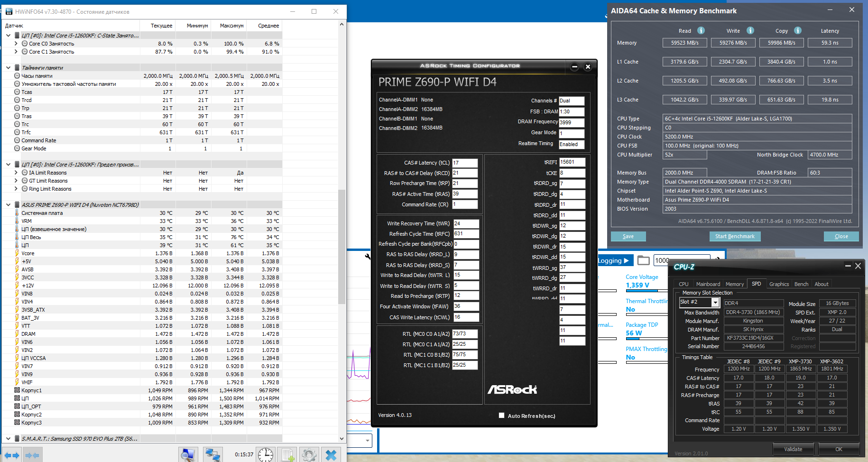Expand the IA Limit Reasons row
The height and width of the screenshot is (462, 868).
[16, 173]
